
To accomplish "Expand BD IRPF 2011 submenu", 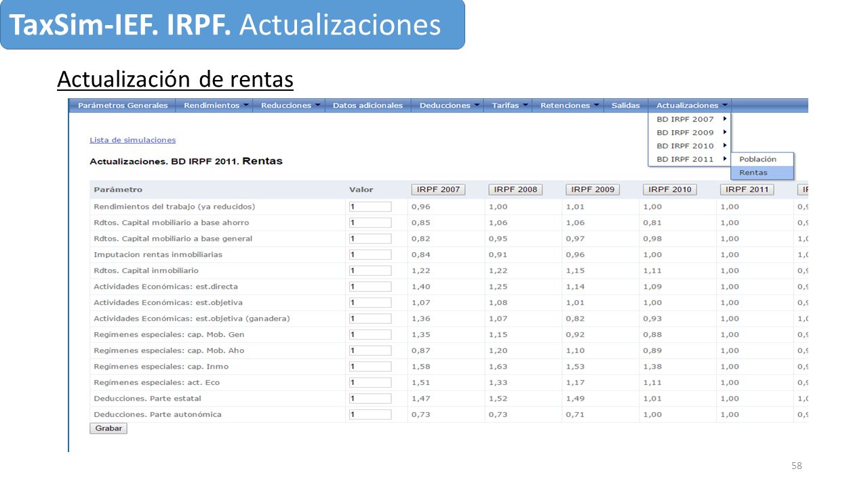I will pyautogui.click(x=689, y=159).
